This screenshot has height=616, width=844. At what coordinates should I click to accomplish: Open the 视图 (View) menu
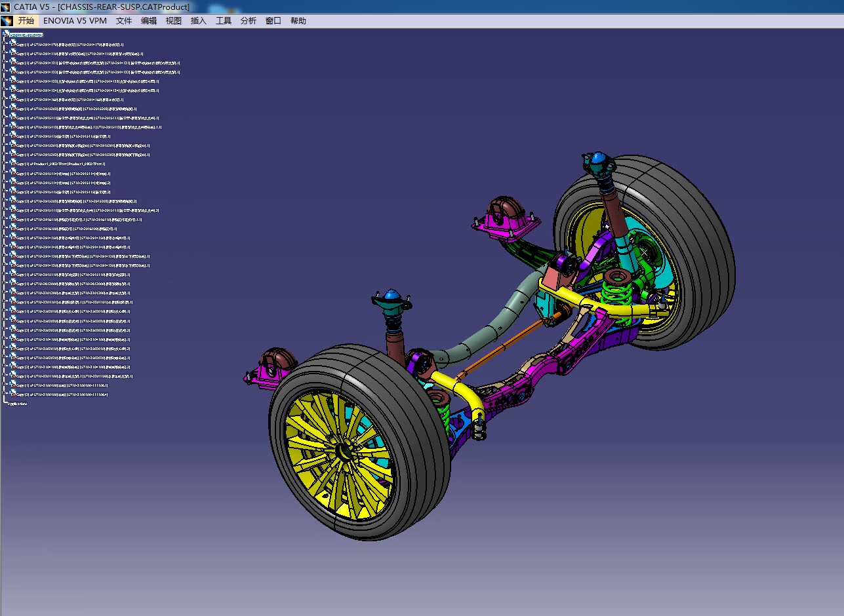174,21
